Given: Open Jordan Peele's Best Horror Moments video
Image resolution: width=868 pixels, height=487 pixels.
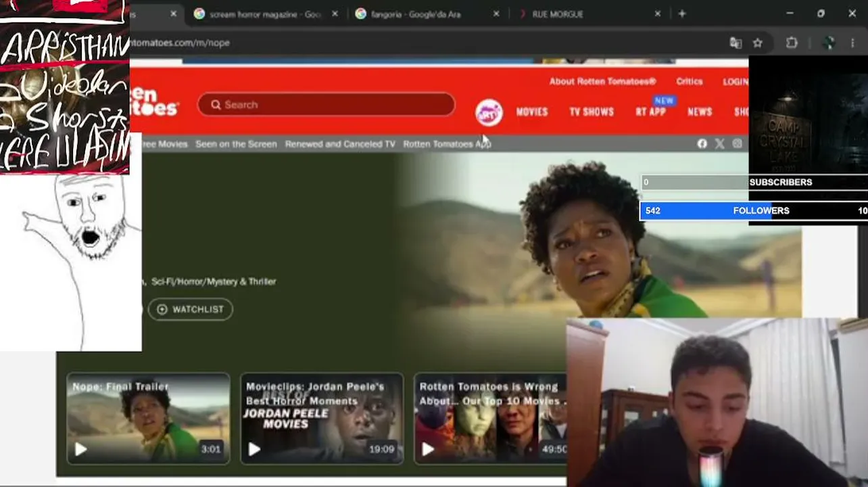Looking at the screenshot, I should 322,418.
